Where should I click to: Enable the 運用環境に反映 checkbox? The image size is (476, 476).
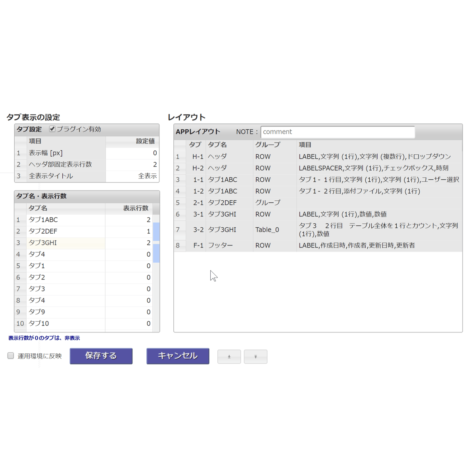[10, 356]
